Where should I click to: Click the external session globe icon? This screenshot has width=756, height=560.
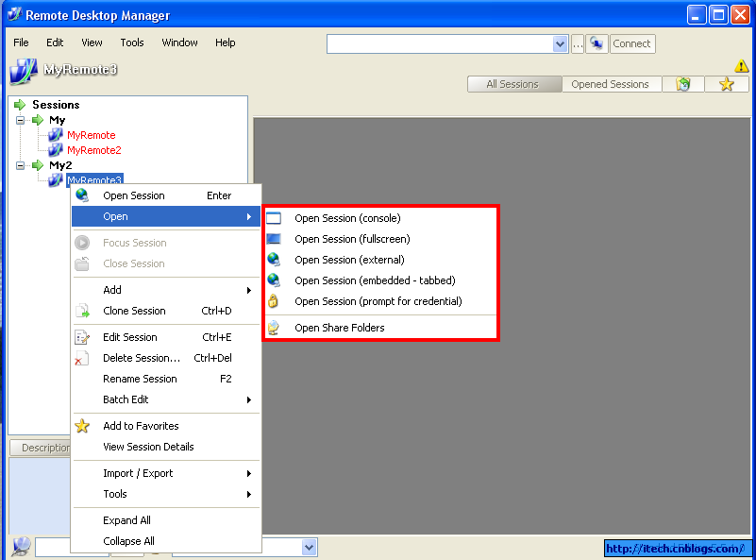tap(274, 260)
